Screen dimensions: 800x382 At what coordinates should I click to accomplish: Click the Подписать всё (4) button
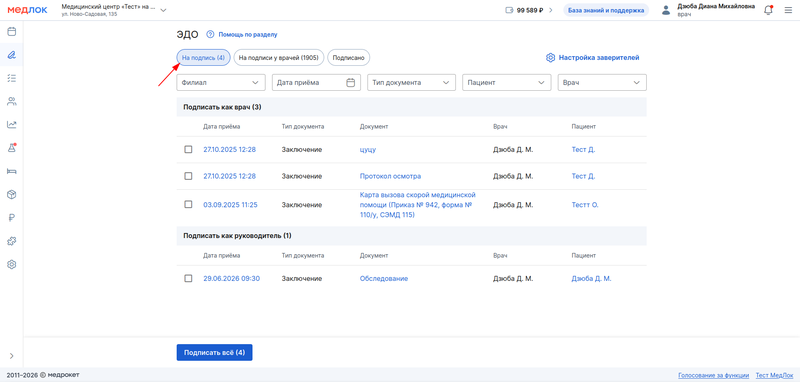tap(214, 352)
